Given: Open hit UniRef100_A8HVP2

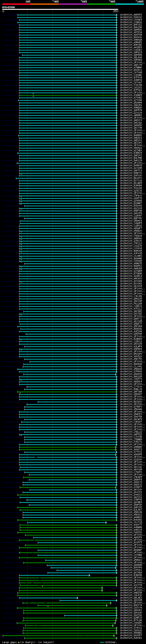Looking at the screenshot, I should pyautogui.click(x=131, y=15).
